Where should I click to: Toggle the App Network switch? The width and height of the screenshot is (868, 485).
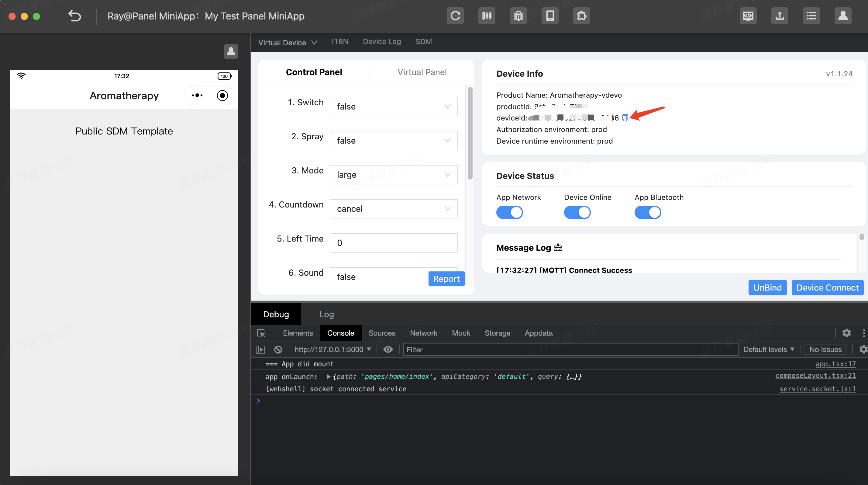tap(509, 212)
